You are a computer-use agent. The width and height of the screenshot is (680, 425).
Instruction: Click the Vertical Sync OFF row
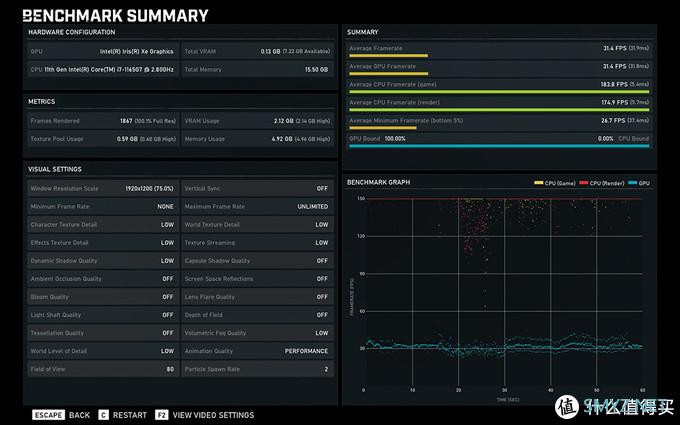pyautogui.click(x=258, y=188)
